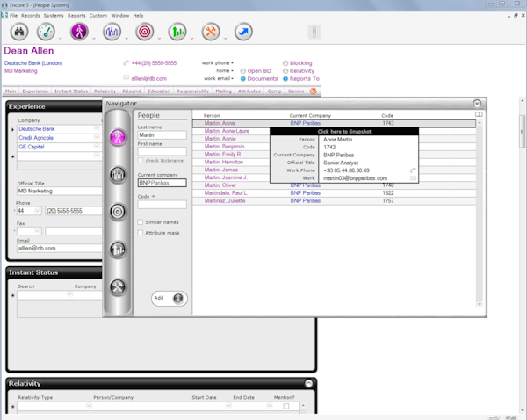This screenshot has width=527, height=420.
Task: Open the Deutsche Bank (London) link
Action: pos(33,63)
